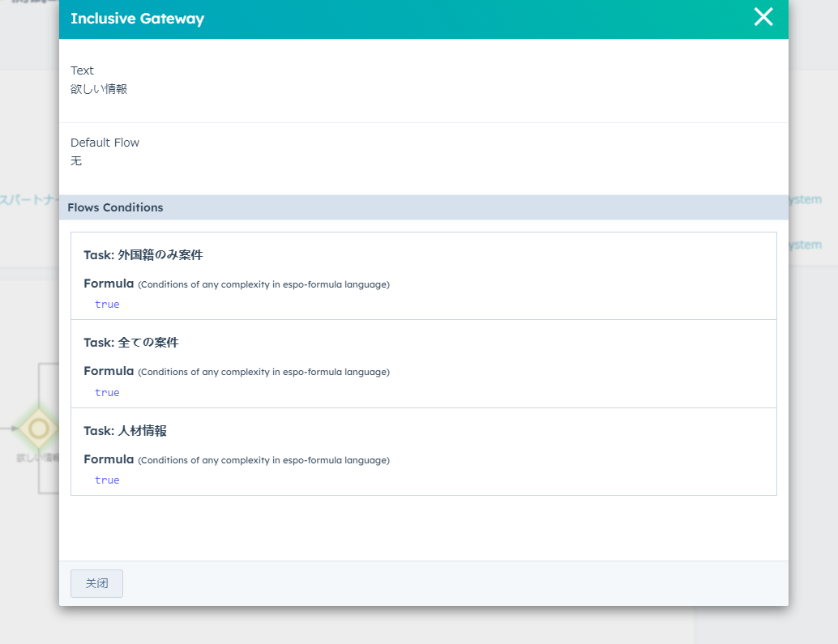Click the Flows Conditions section header
The image size is (838, 644).
115,207
